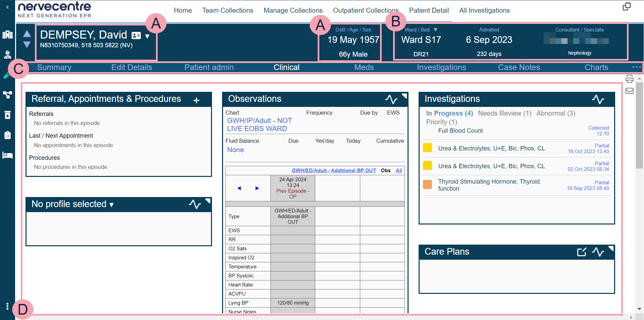Click Investigations panel waveform icon

(x=598, y=99)
